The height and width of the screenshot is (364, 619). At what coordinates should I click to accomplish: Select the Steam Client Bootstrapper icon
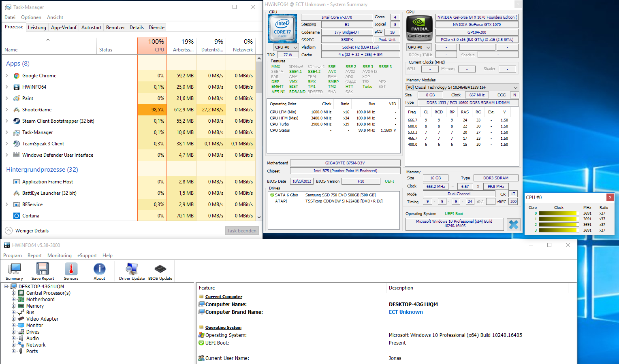pos(17,121)
